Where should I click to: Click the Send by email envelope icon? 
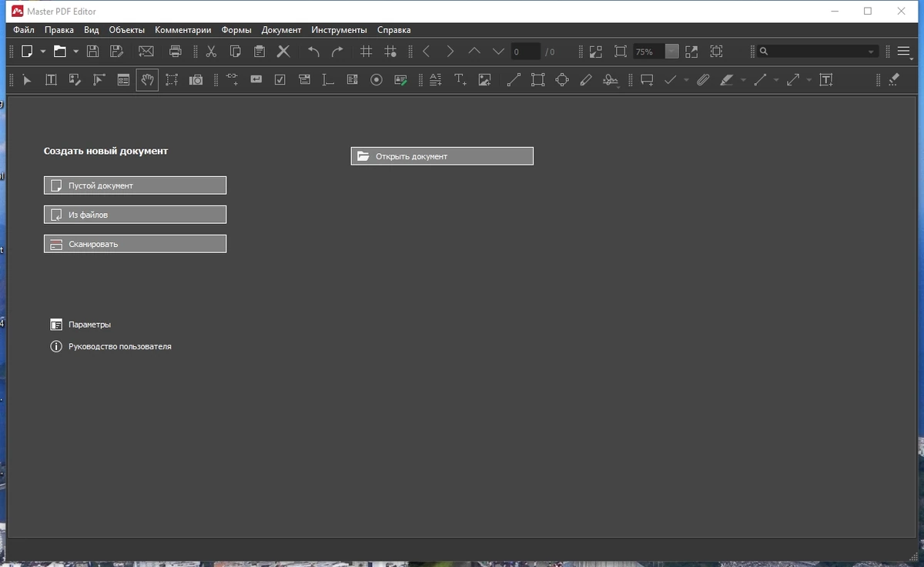pos(146,52)
